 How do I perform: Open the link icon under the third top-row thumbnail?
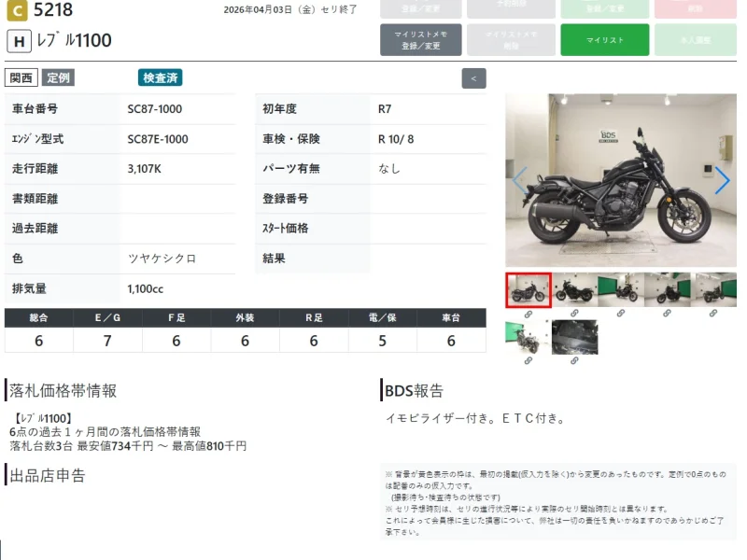(621, 314)
